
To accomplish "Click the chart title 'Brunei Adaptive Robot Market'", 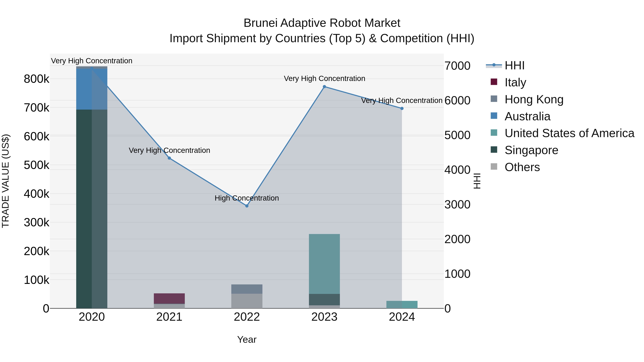I will click(x=322, y=23).
